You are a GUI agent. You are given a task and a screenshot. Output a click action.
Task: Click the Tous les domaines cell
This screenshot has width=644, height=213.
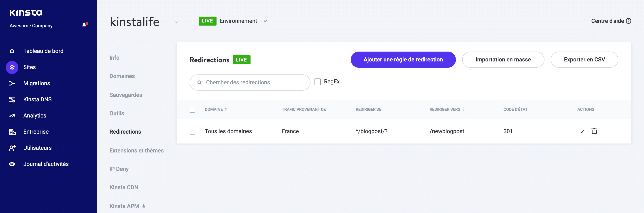pyautogui.click(x=228, y=131)
